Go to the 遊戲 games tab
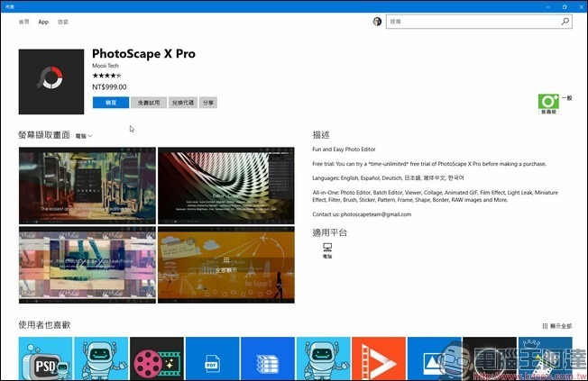Image resolution: width=588 pixels, height=381 pixels. click(x=63, y=22)
